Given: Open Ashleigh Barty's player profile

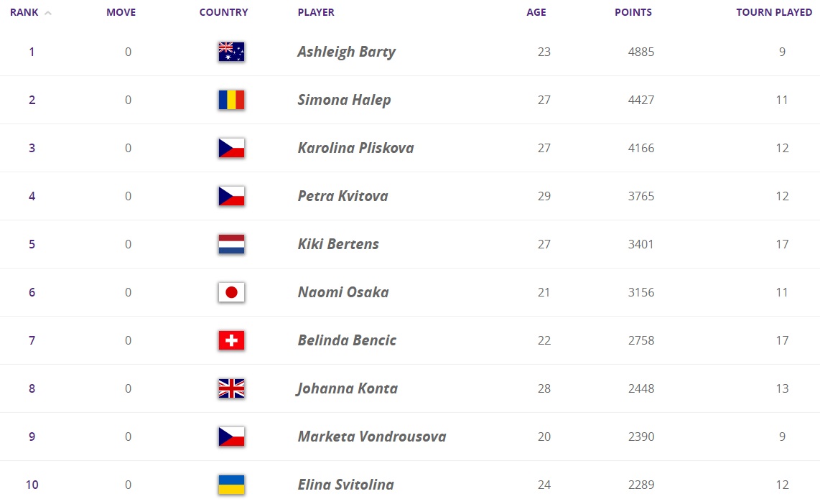Looking at the screenshot, I should tap(346, 52).
